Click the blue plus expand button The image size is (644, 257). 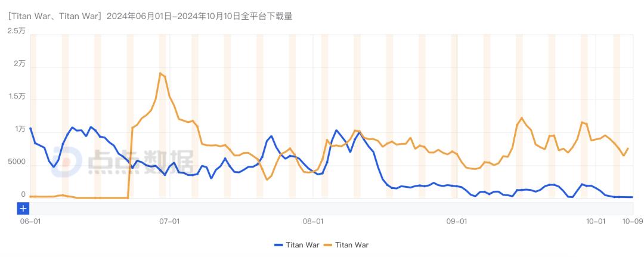(x=23, y=208)
